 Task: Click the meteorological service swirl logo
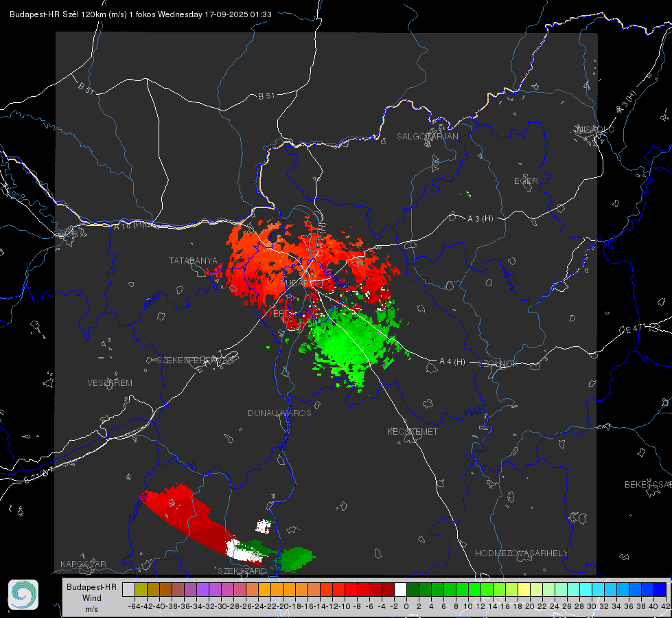point(23,595)
